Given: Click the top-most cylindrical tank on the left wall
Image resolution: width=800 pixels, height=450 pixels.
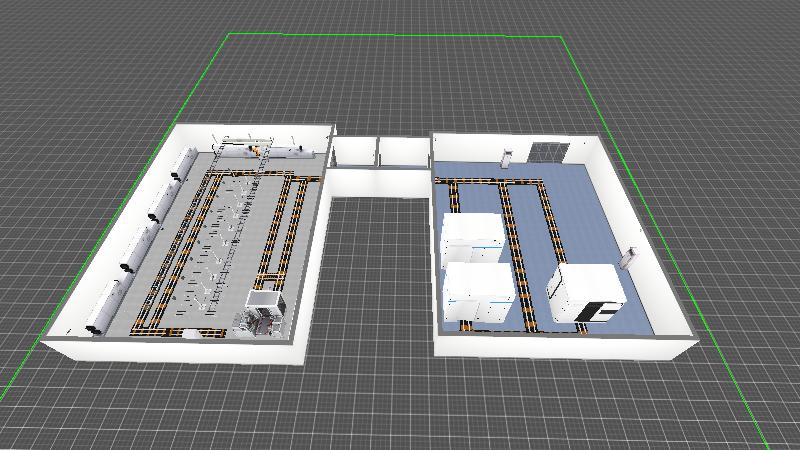Looking at the screenshot, I should (184, 162).
